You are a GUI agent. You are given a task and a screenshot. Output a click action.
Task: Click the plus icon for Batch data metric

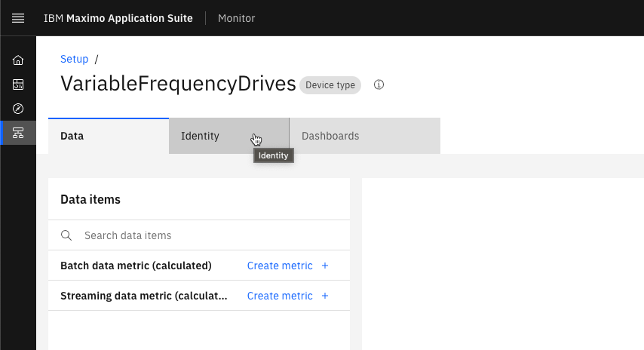click(x=325, y=266)
